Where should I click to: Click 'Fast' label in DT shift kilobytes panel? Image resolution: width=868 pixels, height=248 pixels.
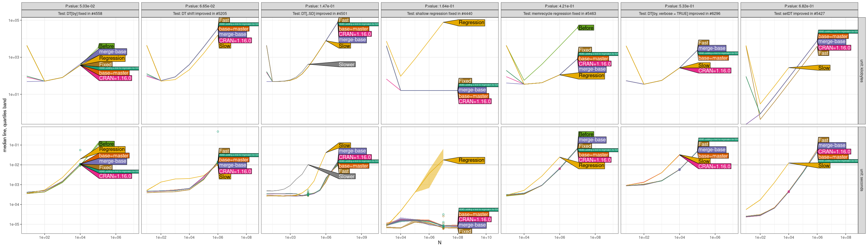(224, 20)
